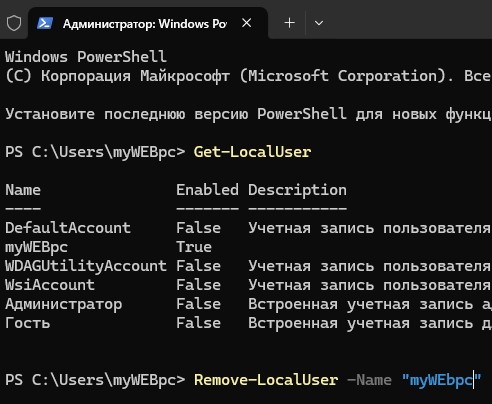The height and width of the screenshot is (404, 492).
Task: Select the Администратор: Windows PowerShell tab
Action: point(148,23)
